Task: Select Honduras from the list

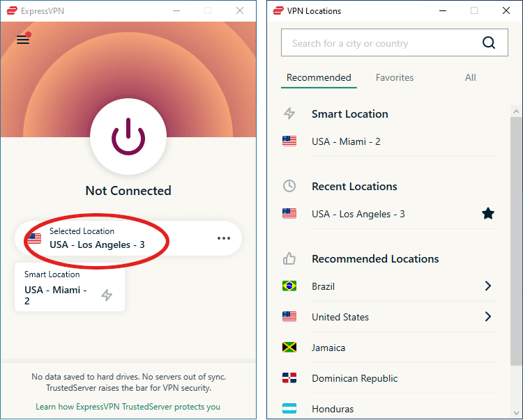Action: tap(389, 409)
